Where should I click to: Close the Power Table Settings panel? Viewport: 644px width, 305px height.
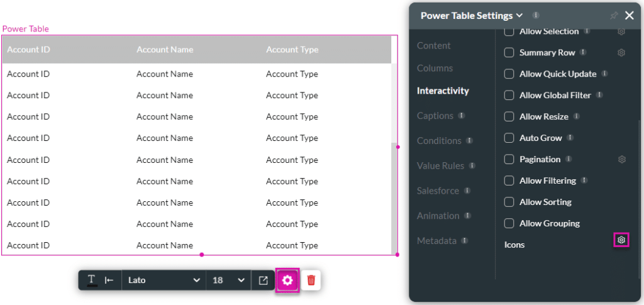pos(630,16)
